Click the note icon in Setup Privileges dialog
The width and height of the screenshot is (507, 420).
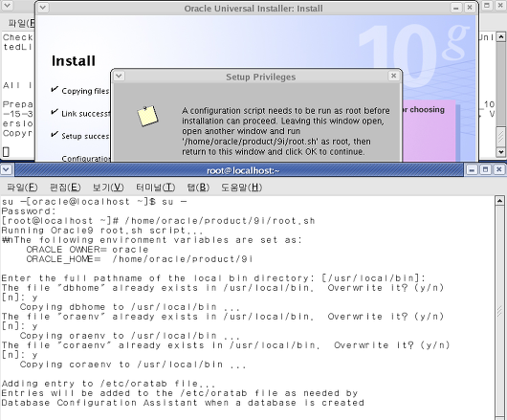click(147, 116)
